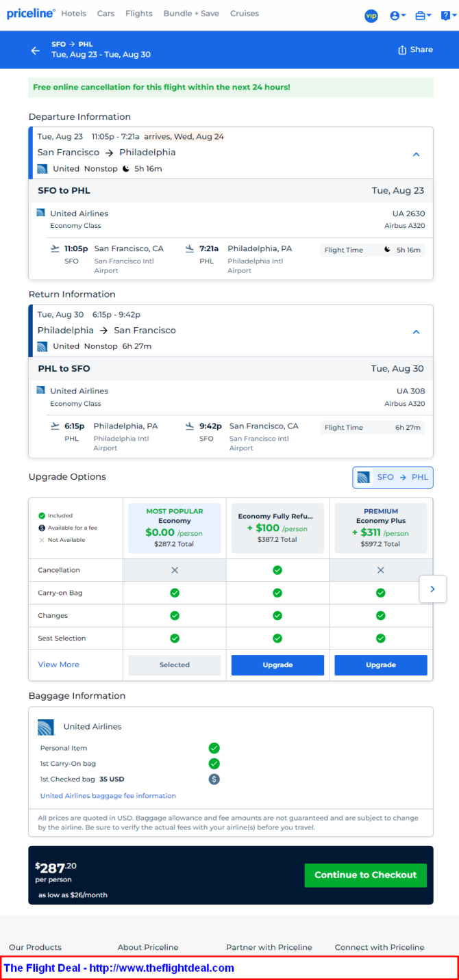Viewport: 459px width, 980px height.
Task: Open the My Trips briefcase menu
Action: [x=423, y=16]
